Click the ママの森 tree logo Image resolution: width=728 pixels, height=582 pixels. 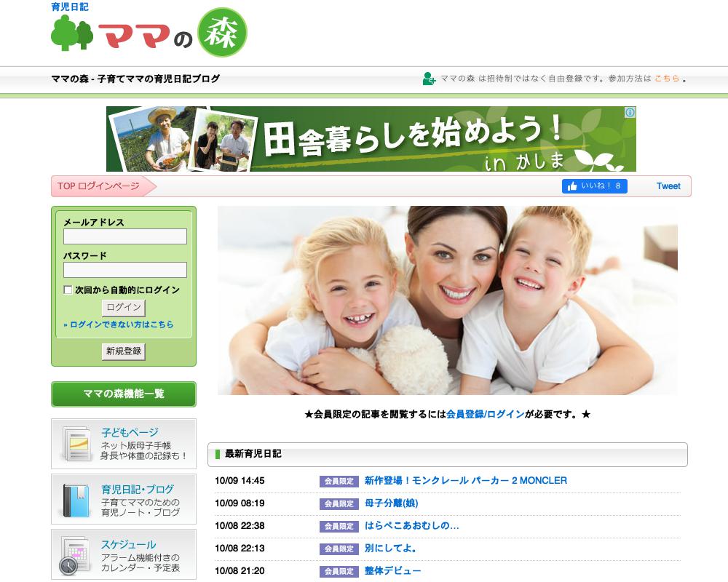tap(72, 33)
